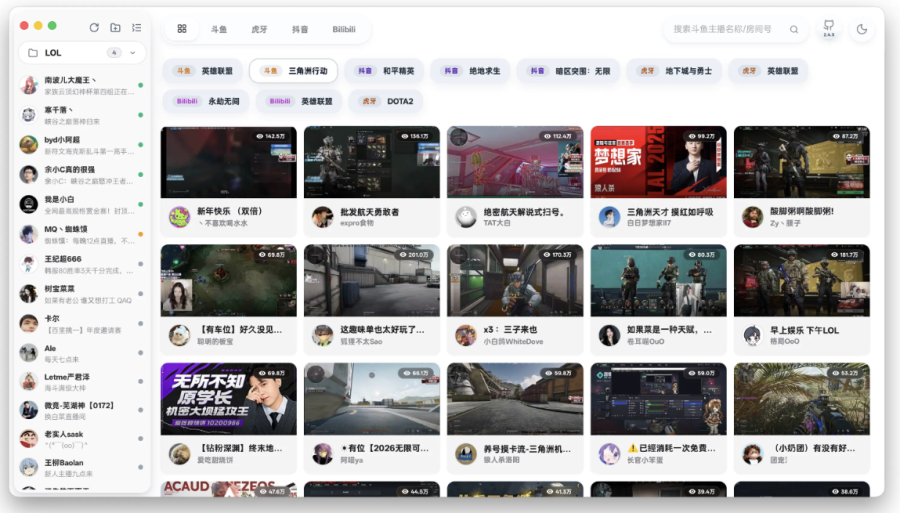Open the 酸脚粥啊酸脚粥! stream thumbnail
This screenshot has height=513, width=900.
point(802,162)
